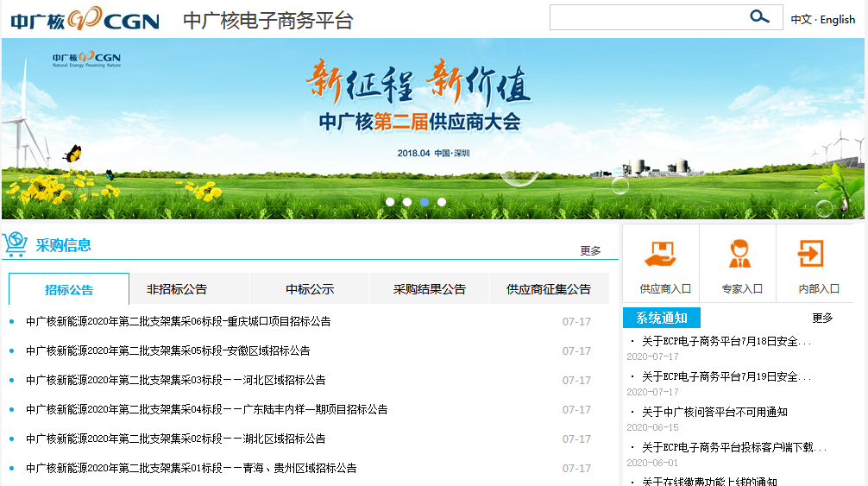Open 02标段——湖北区域招标公告 notice

point(175,439)
